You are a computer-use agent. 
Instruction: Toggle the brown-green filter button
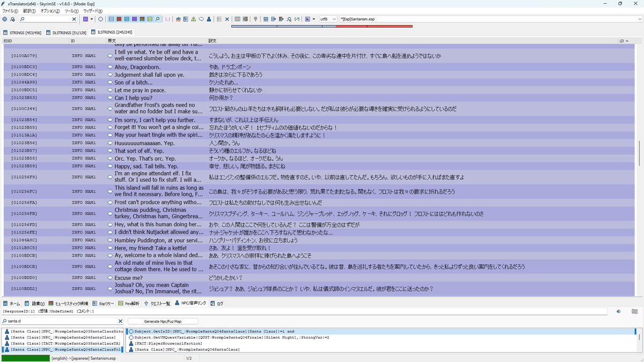tap(142, 19)
